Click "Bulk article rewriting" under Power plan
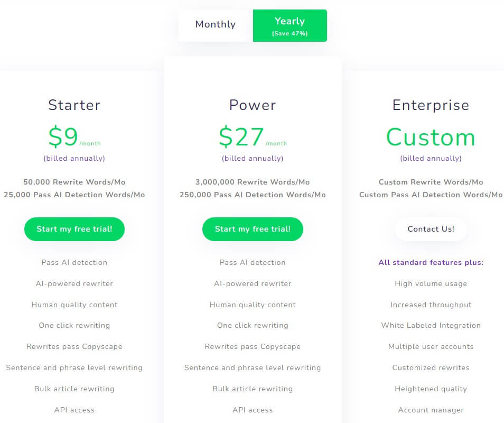The image size is (504, 423). 253,389
